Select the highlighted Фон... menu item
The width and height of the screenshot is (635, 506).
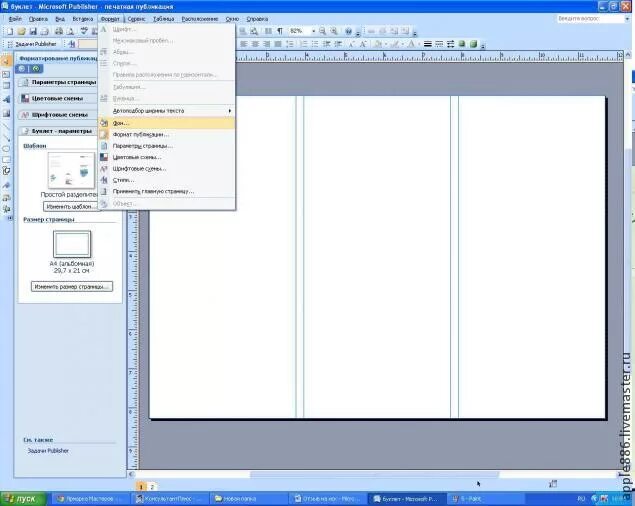click(166, 123)
